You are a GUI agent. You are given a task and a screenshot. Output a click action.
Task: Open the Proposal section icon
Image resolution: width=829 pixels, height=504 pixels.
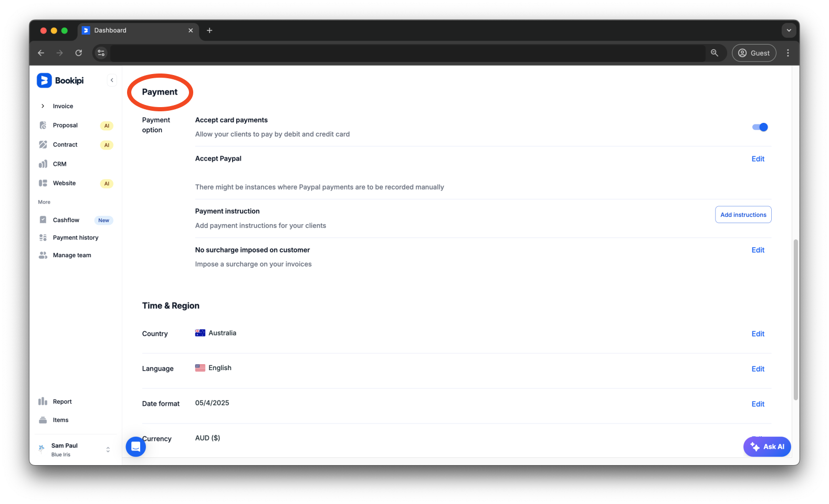tap(43, 125)
